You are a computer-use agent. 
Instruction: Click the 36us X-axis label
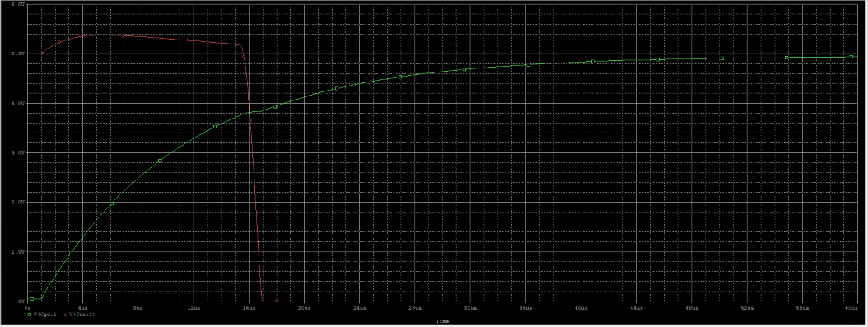coord(525,307)
